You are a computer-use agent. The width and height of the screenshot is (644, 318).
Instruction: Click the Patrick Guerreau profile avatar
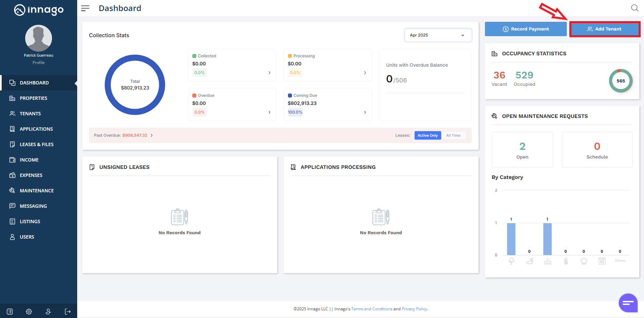coord(39,38)
